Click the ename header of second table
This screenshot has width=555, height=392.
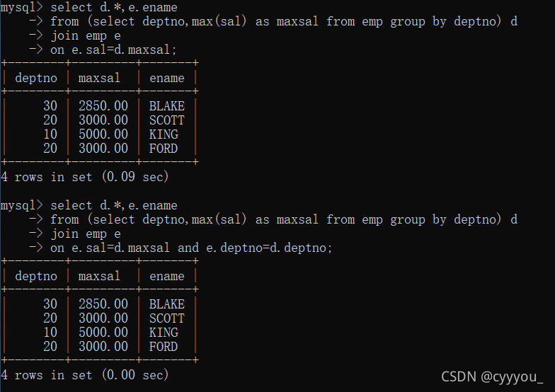(167, 276)
